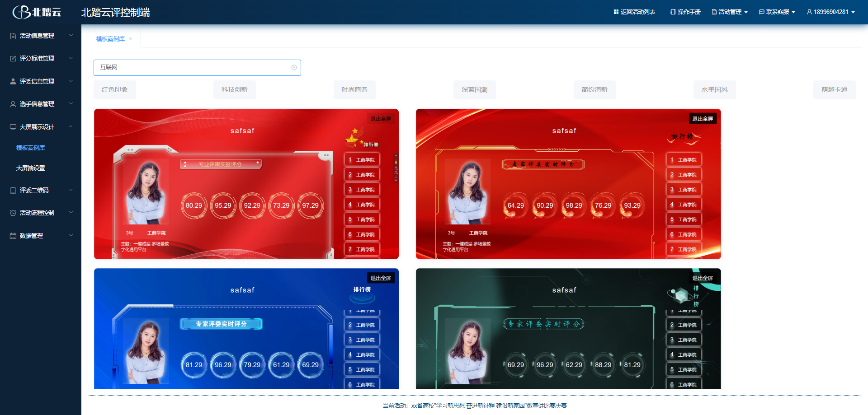Click the grid icon beside 返回活动列表
The image size is (868, 415).
(616, 12)
